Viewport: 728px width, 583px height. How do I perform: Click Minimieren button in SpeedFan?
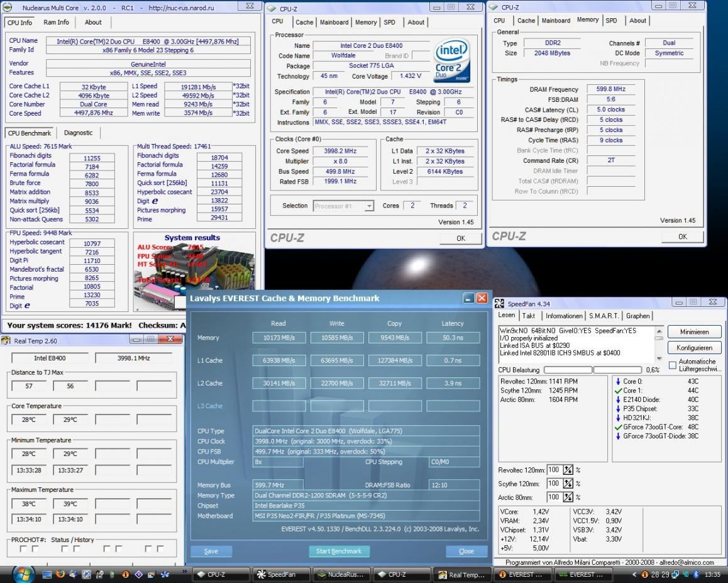click(695, 331)
